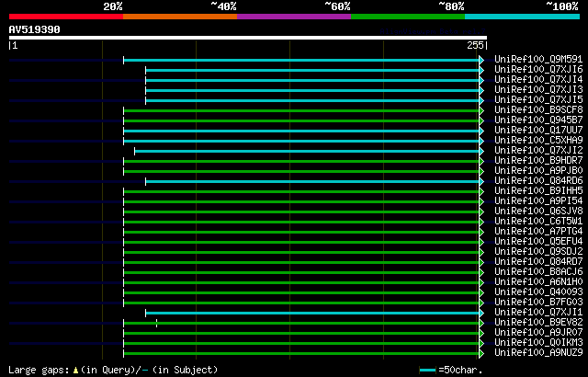Click the green alignment bar for UniRef100_B9SCF8
The image size is (588, 377).
301,111
